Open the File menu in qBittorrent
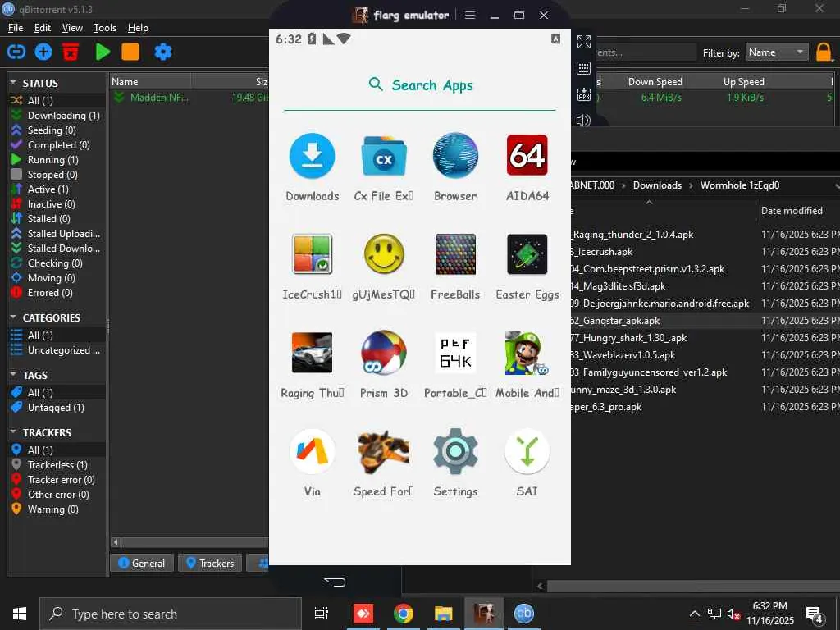 (16, 28)
